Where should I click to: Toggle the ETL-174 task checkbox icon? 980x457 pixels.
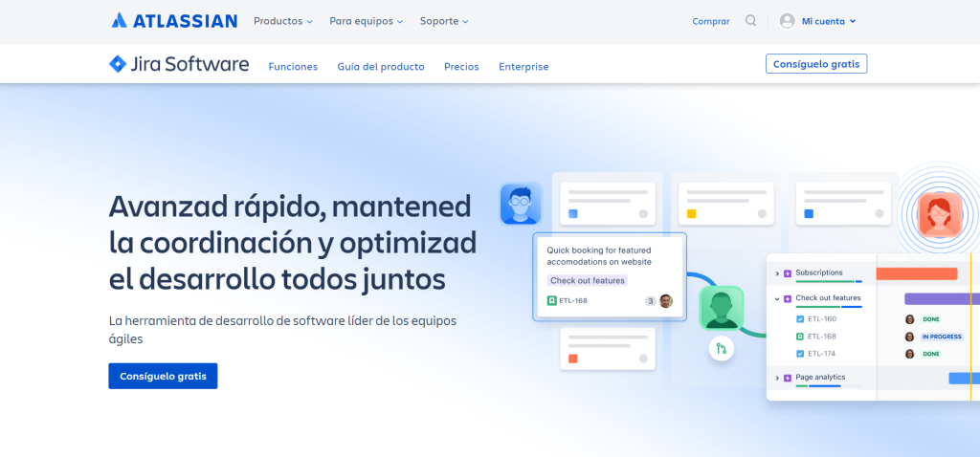(799, 354)
